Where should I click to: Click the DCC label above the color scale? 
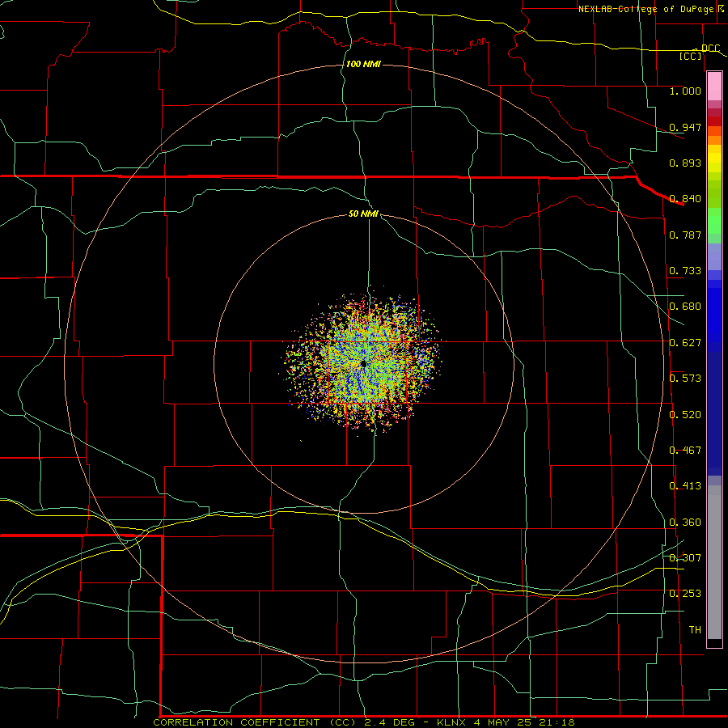click(710, 48)
